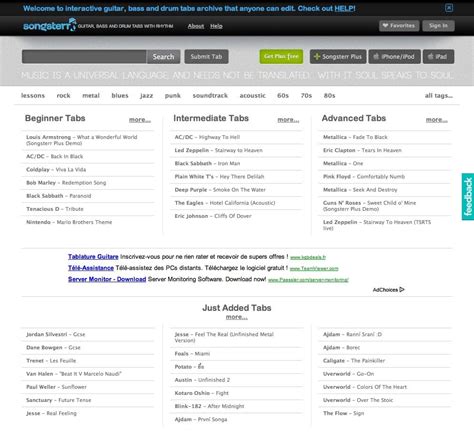The height and width of the screenshot is (432, 474).
Task: Select the blues tag
Action: [120, 96]
